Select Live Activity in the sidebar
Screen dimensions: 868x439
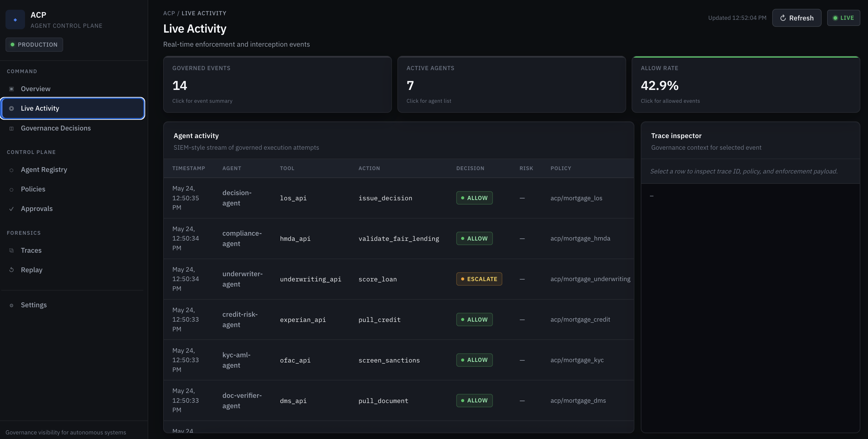point(73,108)
